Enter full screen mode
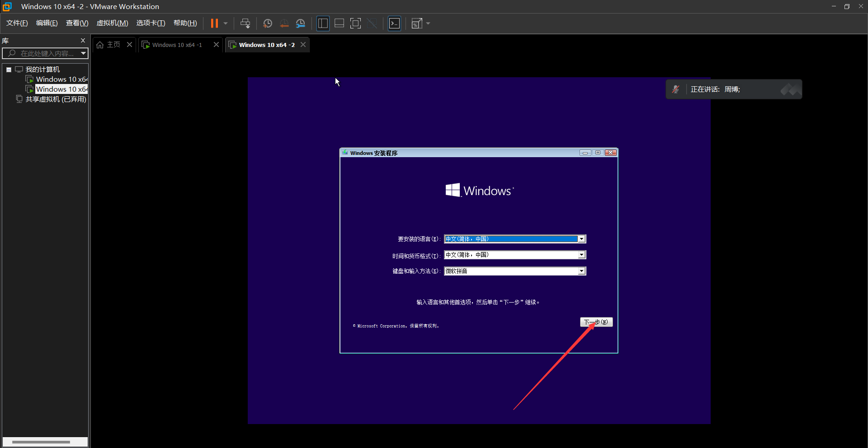The width and height of the screenshot is (868, 448). click(x=356, y=23)
